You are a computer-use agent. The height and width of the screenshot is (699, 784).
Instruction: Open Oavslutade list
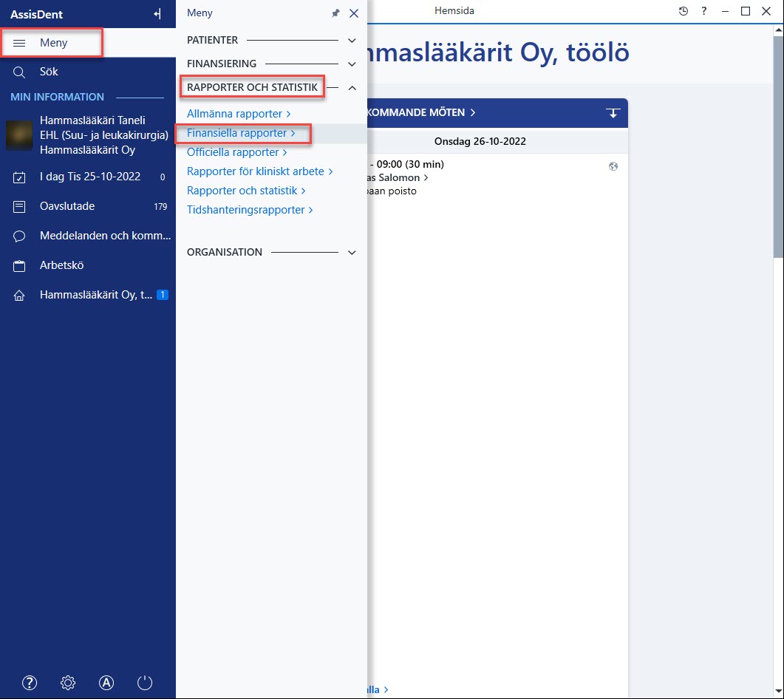point(67,206)
